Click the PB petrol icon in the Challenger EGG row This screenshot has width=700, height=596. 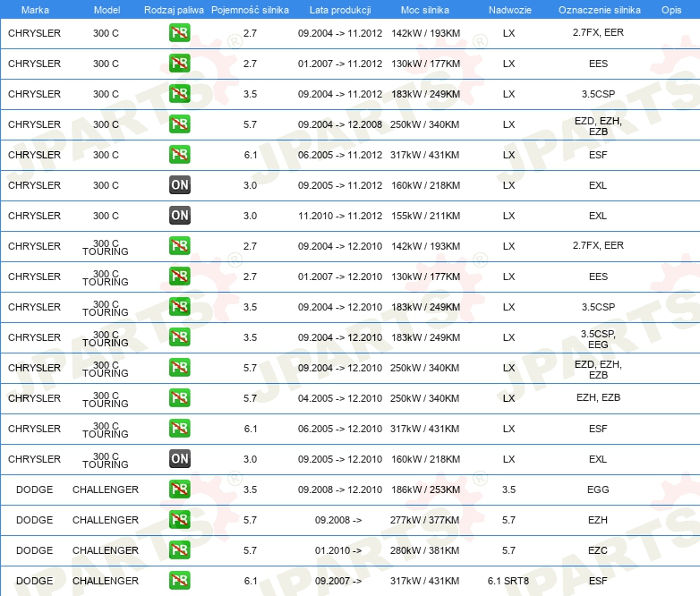click(180, 490)
